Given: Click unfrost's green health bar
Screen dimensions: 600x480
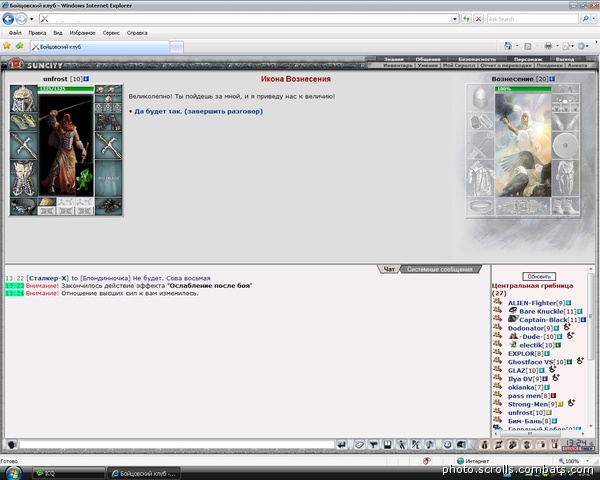Looking at the screenshot, I should tap(65, 89).
